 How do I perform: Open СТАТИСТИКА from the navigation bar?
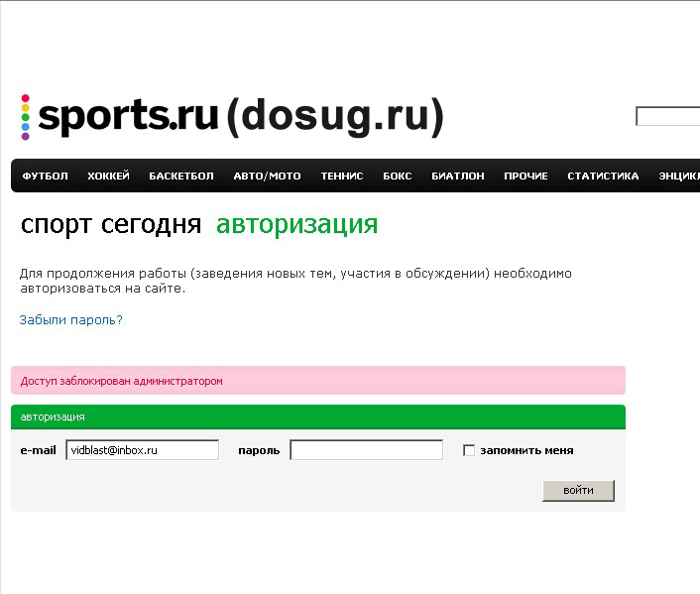point(603,176)
